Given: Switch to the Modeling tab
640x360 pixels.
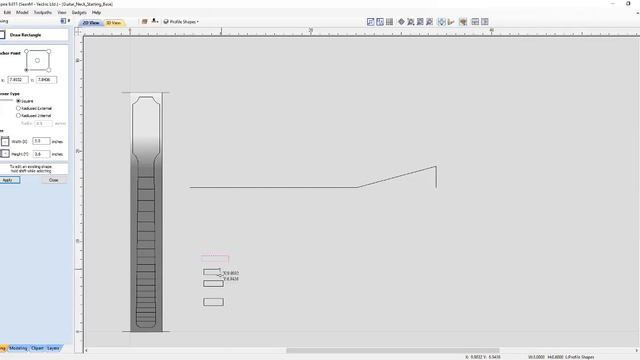Looking at the screenshot, I should point(18,348).
